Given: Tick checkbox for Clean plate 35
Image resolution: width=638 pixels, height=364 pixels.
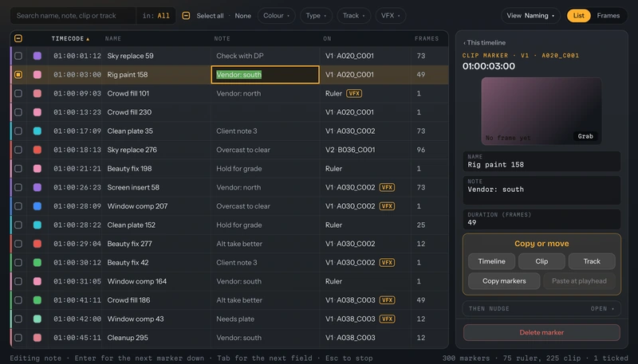Looking at the screenshot, I should tap(18, 131).
